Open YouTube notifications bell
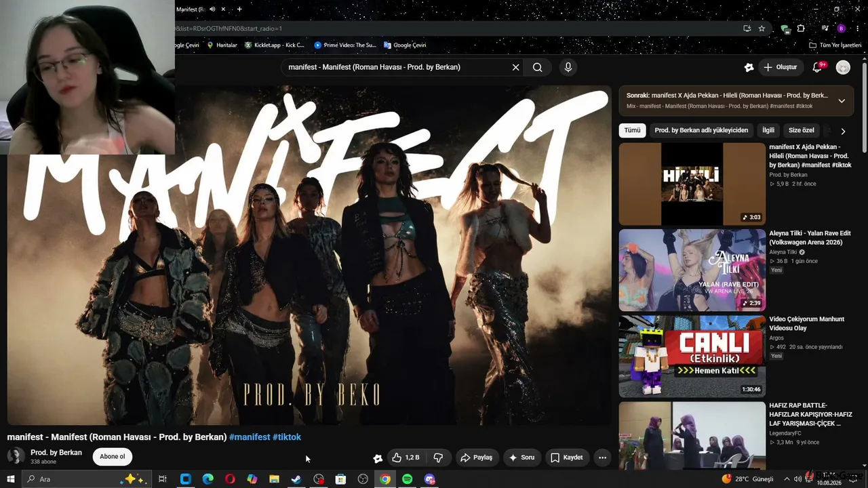Screen dimensions: 868x488 [x=818, y=67]
